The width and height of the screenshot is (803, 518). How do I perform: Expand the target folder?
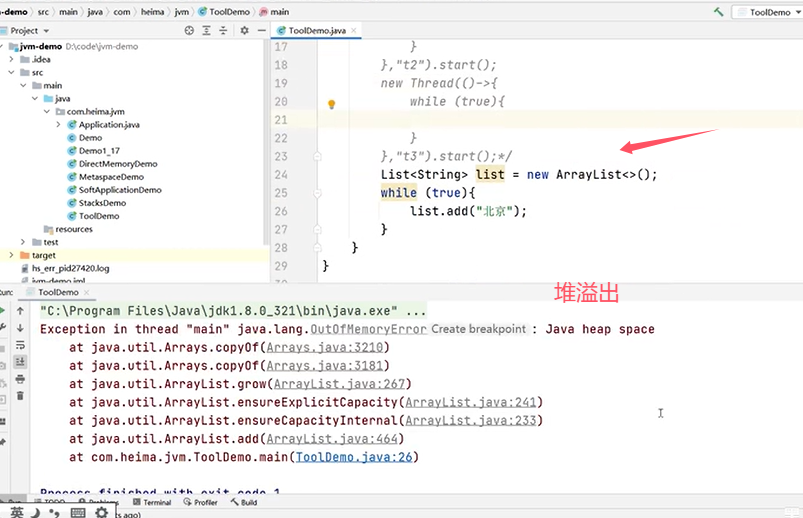point(11,255)
